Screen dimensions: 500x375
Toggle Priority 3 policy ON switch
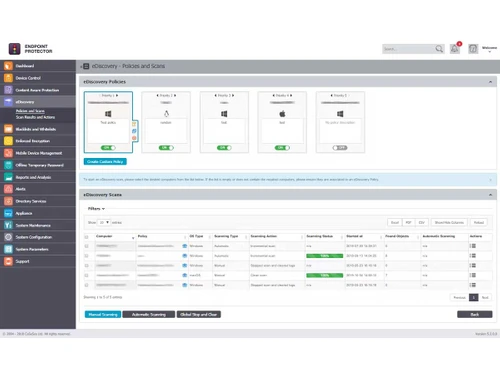(224, 148)
